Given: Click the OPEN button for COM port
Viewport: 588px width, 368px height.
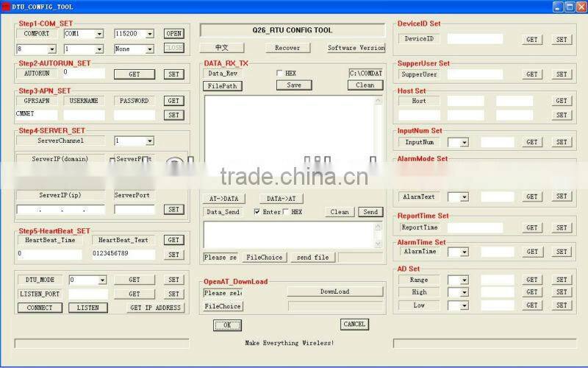Looking at the screenshot, I should point(173,34).
